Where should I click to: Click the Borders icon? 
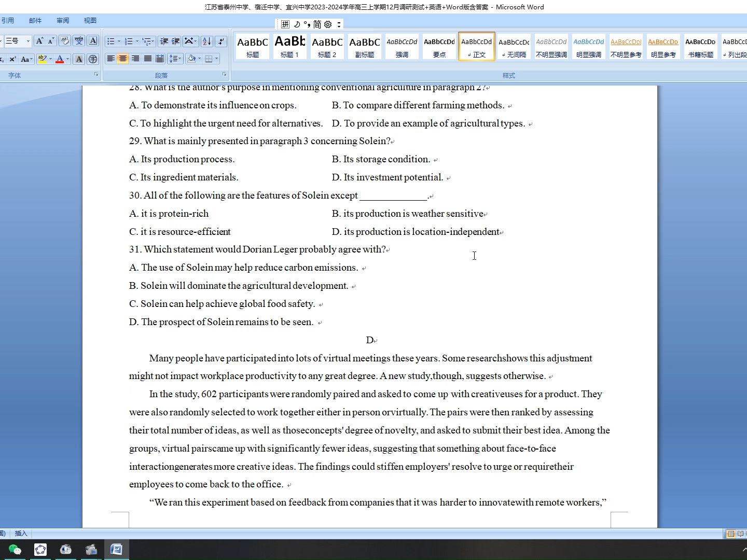pos(209,59)
